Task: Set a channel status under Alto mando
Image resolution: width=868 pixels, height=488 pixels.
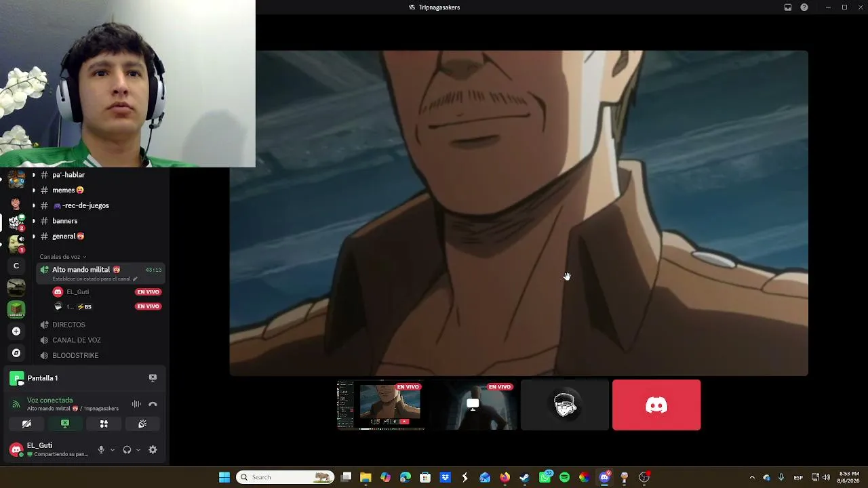Action: tap(95, 279)
